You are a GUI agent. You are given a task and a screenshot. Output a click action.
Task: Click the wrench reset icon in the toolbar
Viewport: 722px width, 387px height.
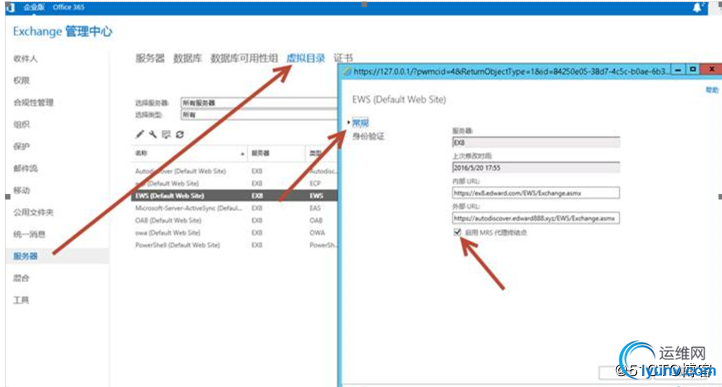(153, 134)
